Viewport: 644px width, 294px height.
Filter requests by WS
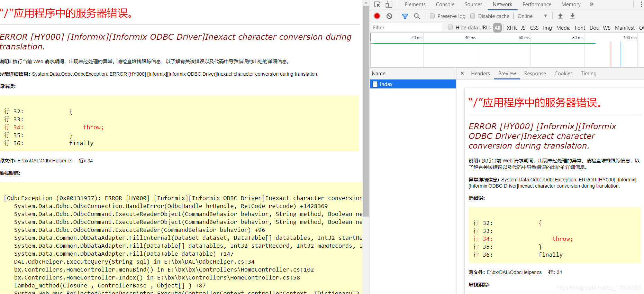(607, 28)
